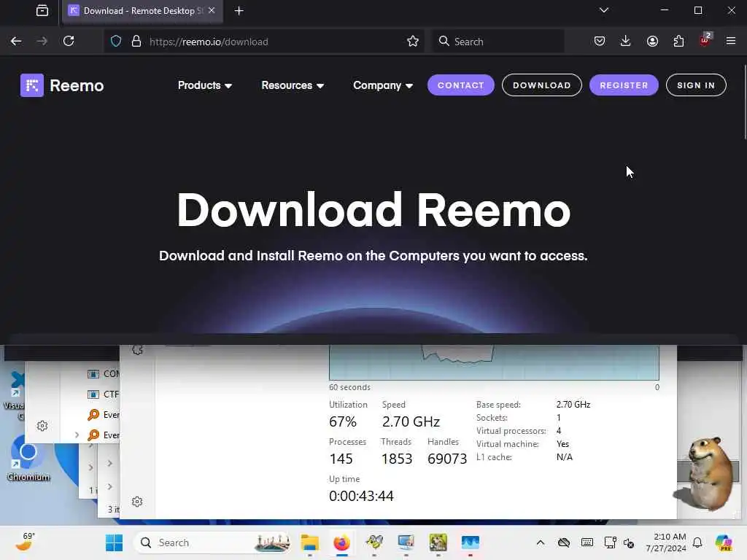Screen dimensions: 747x560
Task: Switch to Firefox in the taskbar
Action: [341, 542]
